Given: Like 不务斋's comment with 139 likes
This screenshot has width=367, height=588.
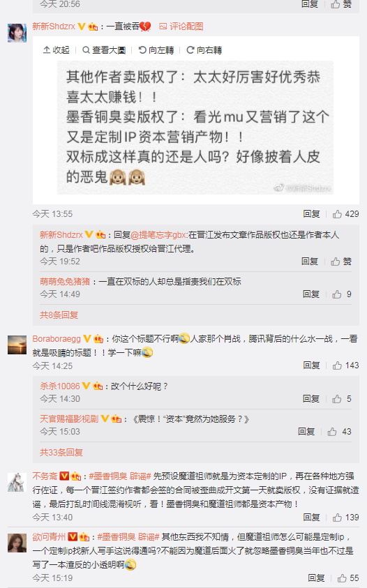Looking at the screenshot, I should [x=345, y=518].
